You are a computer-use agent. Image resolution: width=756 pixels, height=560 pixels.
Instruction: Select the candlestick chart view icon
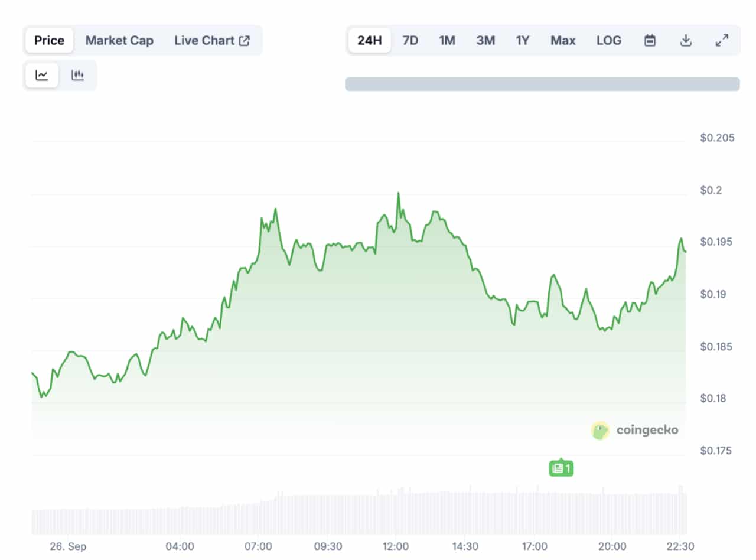(79, 75)
